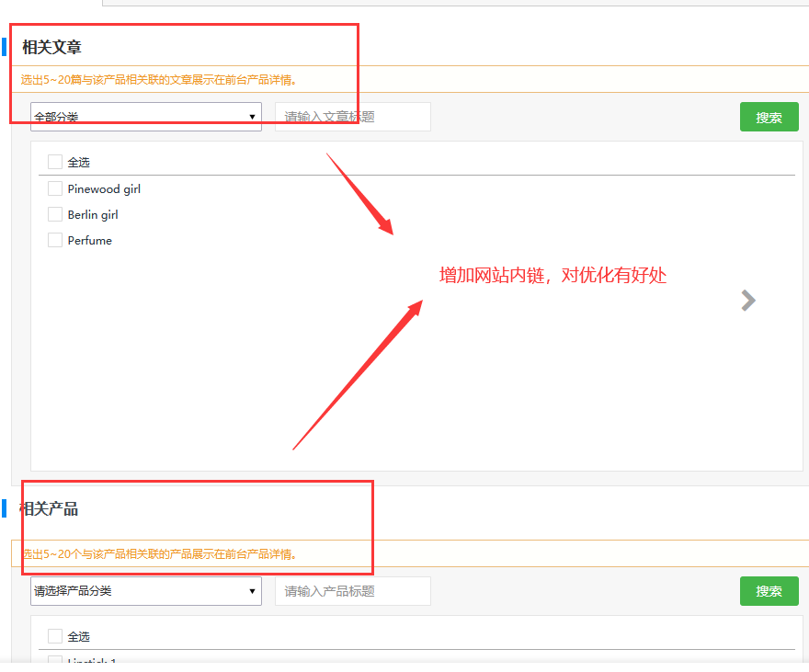The height and width of the screenshot is (672, 809).
Task: Focus the 请输入产品标题 input field
Action: pyautogui.click(x=352, y=591)
